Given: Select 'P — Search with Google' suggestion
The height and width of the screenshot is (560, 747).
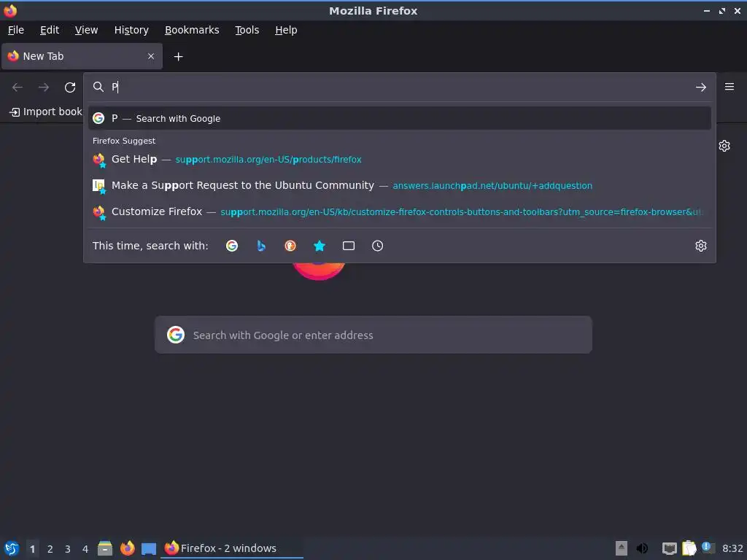Looking at the screenshot, I should pos(399,118).
